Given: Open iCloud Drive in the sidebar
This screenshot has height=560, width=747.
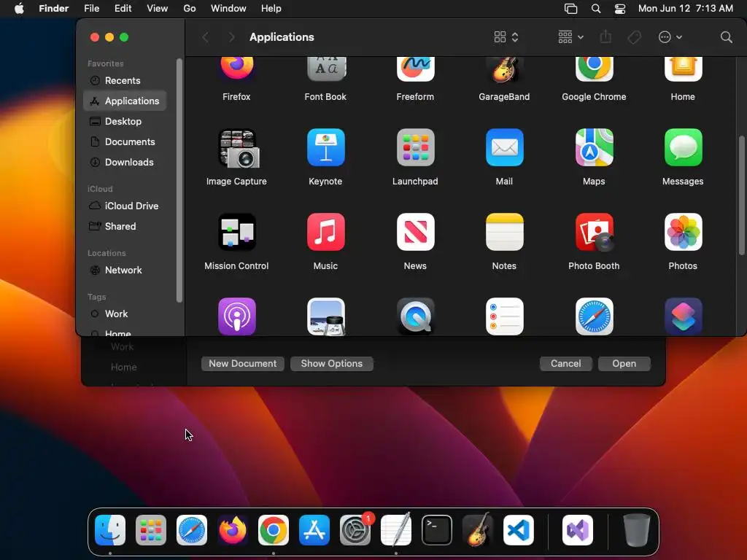Looking at the screenshot, I should [x=125, y=206].
